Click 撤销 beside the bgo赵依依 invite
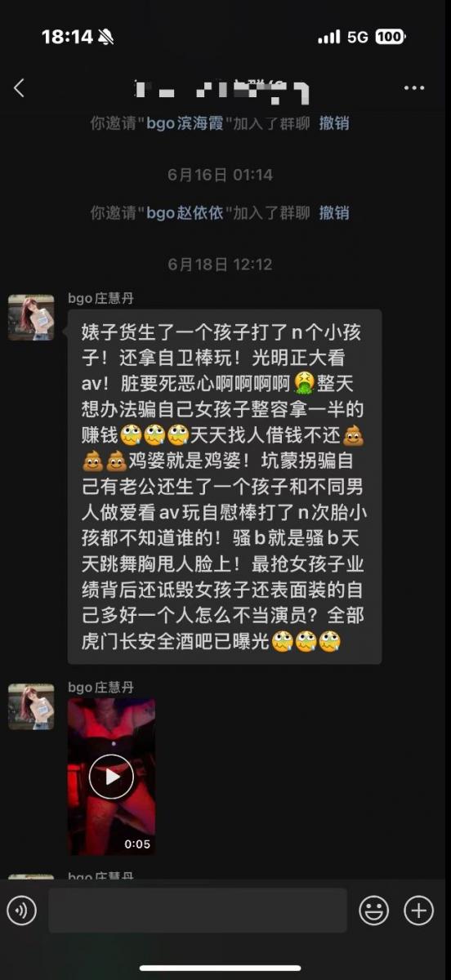Image resolution: width=451 pixels, height=980 pixels. 334,213
